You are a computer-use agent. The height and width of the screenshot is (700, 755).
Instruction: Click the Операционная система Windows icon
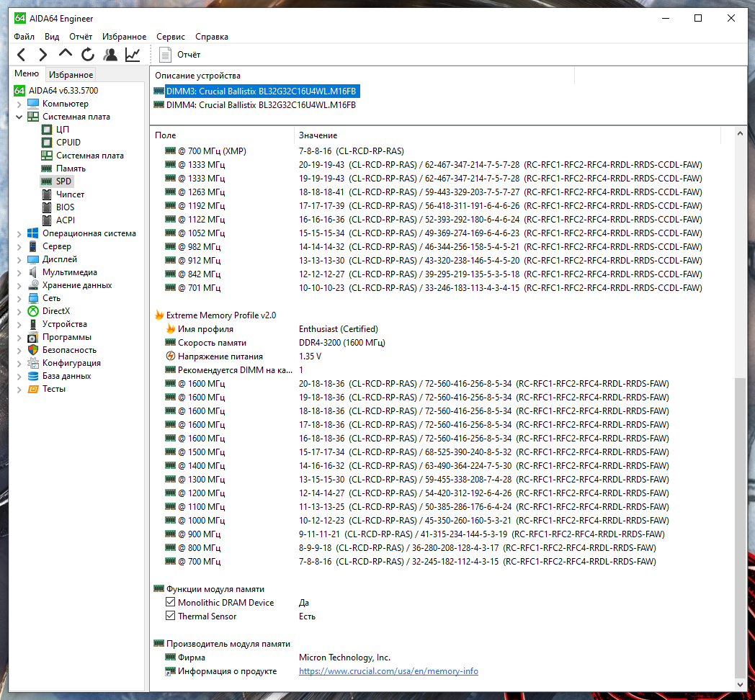point(33,233)
